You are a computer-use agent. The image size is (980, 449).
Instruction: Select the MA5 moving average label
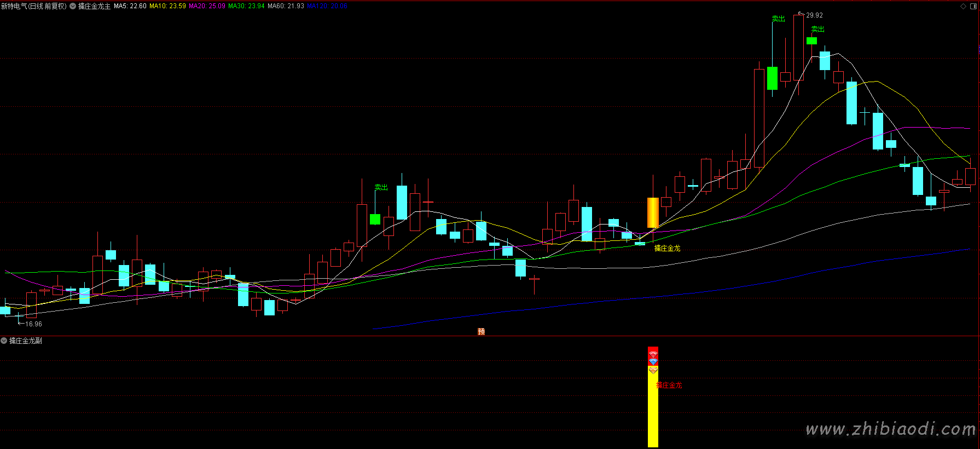click(x=130, y=6)
